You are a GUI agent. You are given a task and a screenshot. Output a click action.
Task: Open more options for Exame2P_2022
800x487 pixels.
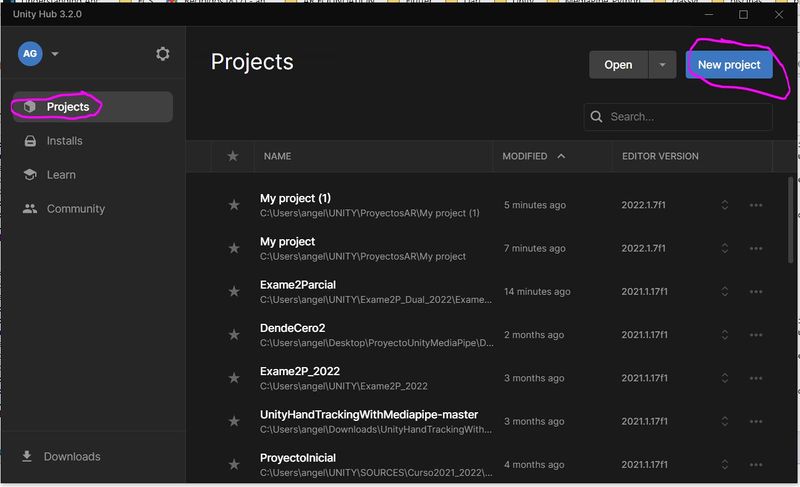(x=756, y=378)
